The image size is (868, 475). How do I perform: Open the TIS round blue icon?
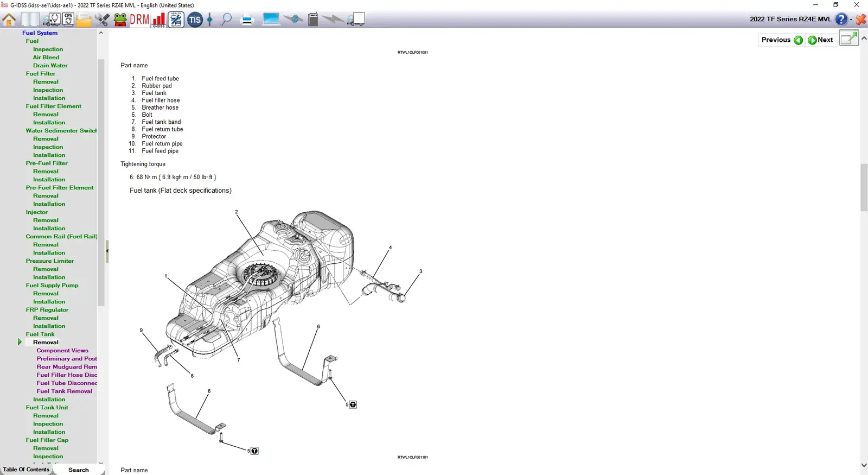[x=195, y=20]
